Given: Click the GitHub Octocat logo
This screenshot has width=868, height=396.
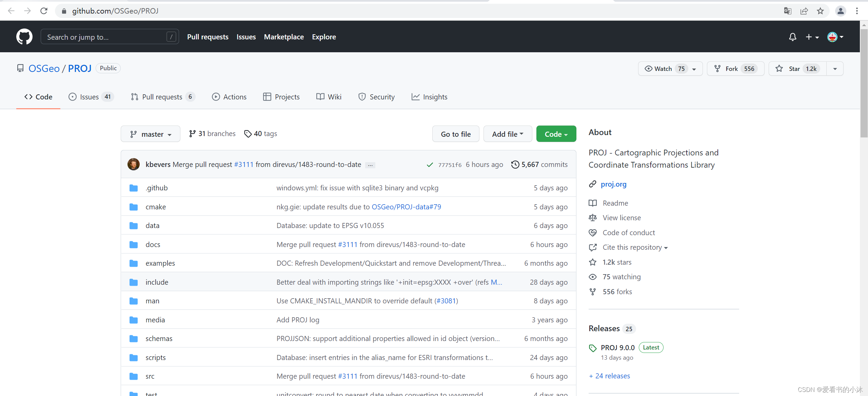Looking at the screenshot, I should pos(24,37).
